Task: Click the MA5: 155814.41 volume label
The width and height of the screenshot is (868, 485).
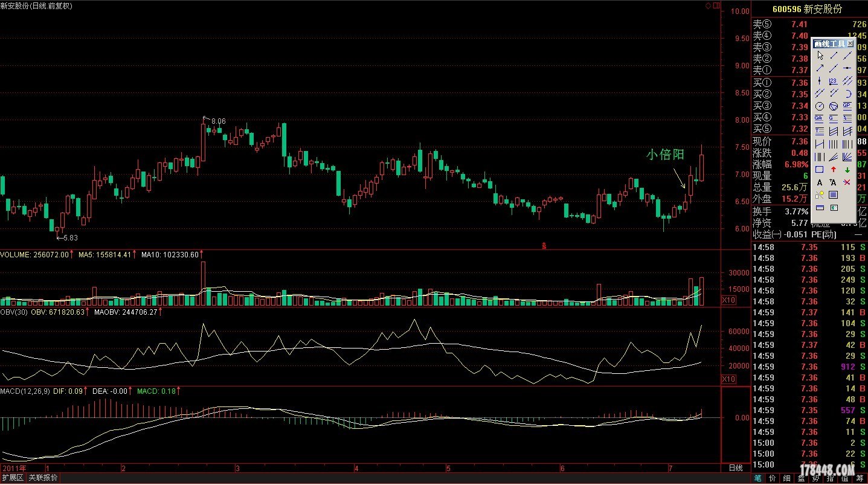Action: 104,255
